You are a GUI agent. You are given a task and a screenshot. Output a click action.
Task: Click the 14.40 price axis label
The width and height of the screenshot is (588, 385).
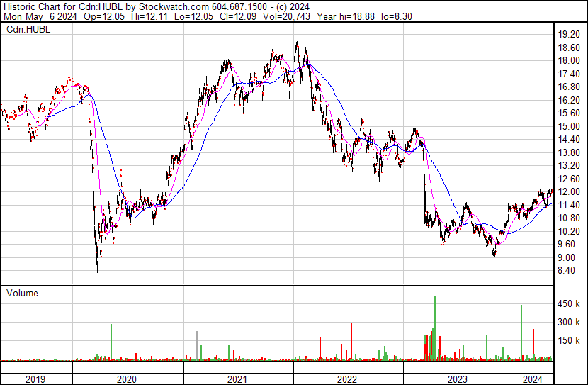coord(569,139)
